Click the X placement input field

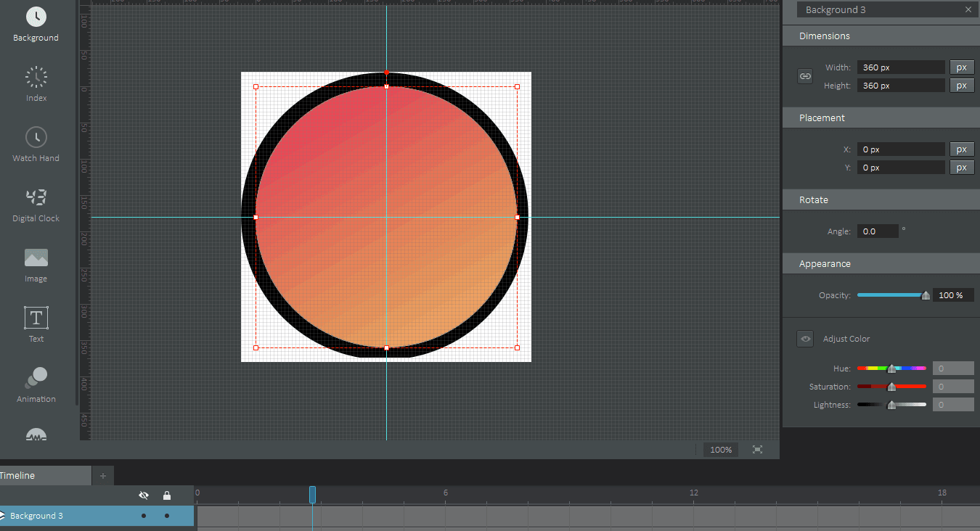(901, 149)
